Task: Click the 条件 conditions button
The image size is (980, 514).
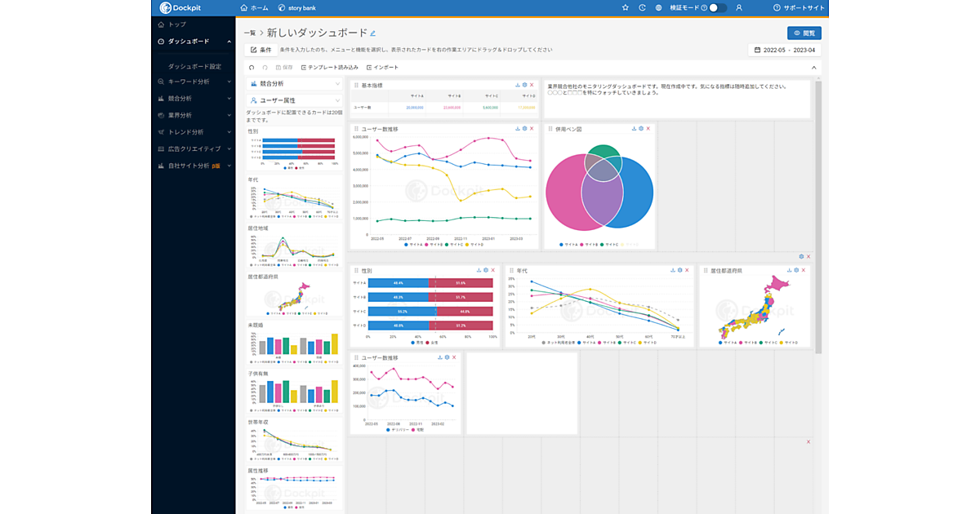Action: coord(261,50)
